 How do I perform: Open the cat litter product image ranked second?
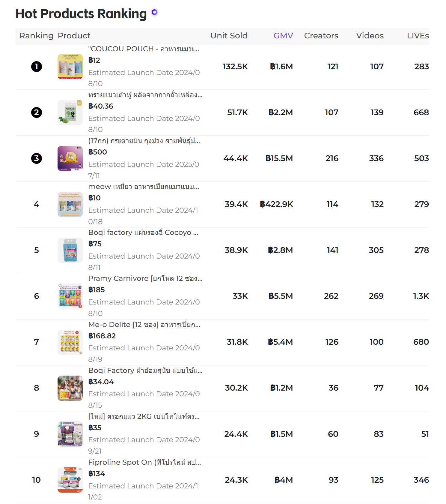[x=70, y=112]
